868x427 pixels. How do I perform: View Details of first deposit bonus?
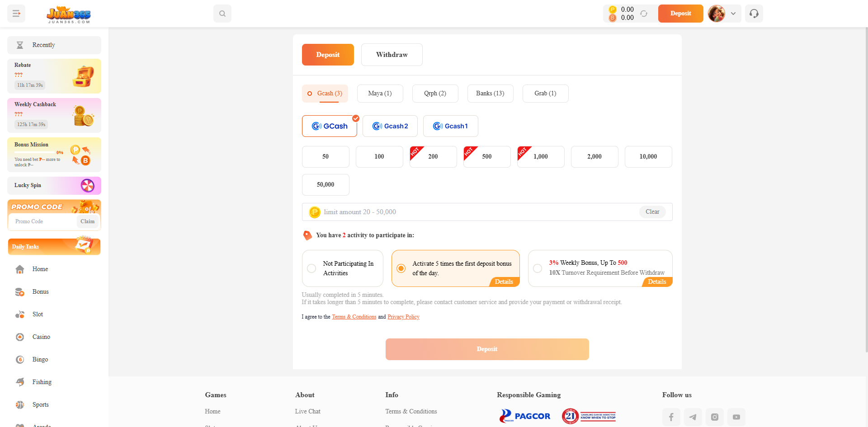coord(504,282)
